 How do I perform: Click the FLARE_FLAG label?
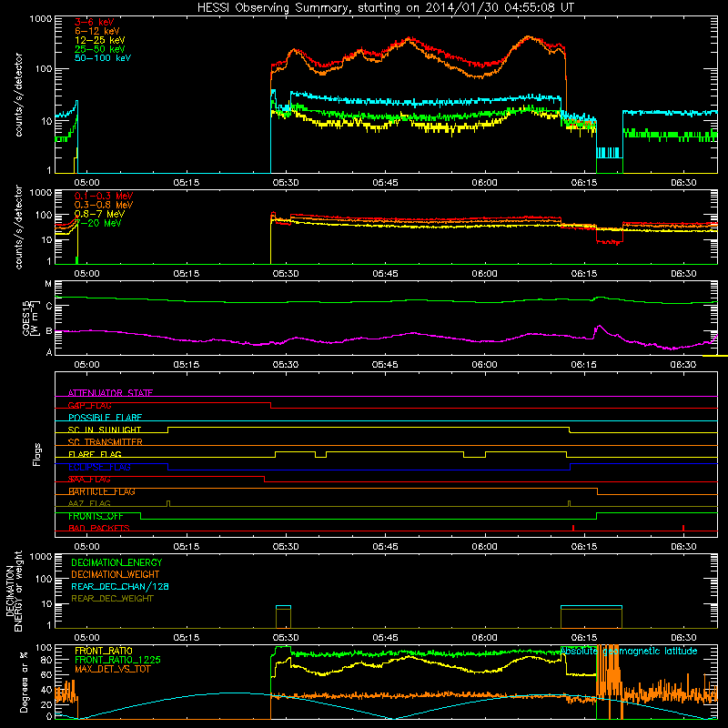point(95,454)
